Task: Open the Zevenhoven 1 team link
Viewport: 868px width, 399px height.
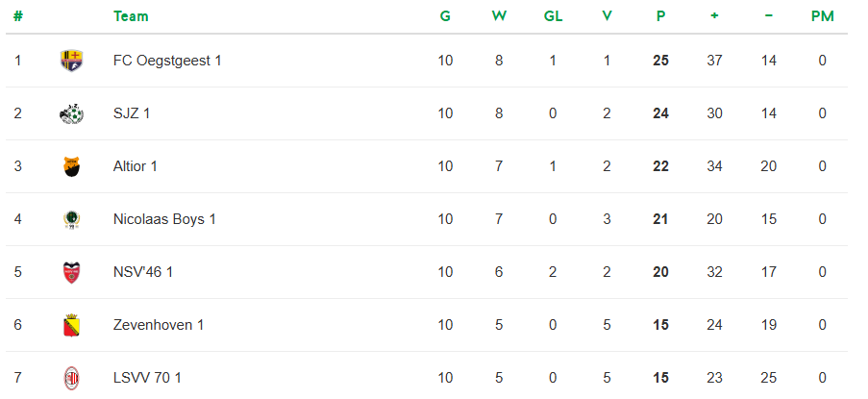Action: [159, 325]
